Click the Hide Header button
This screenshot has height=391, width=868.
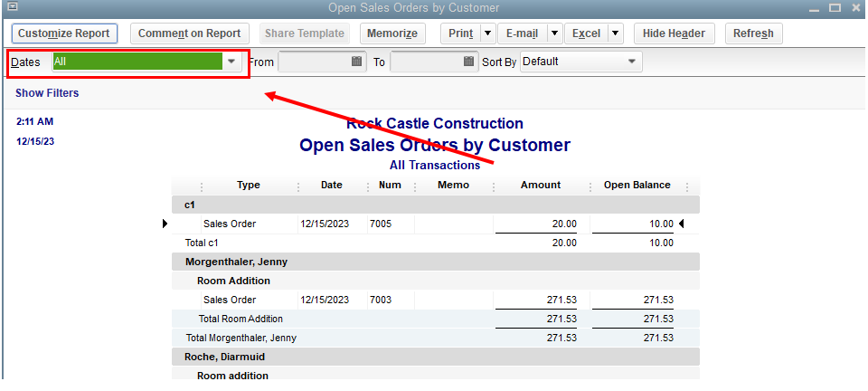[x=675, y=33]
